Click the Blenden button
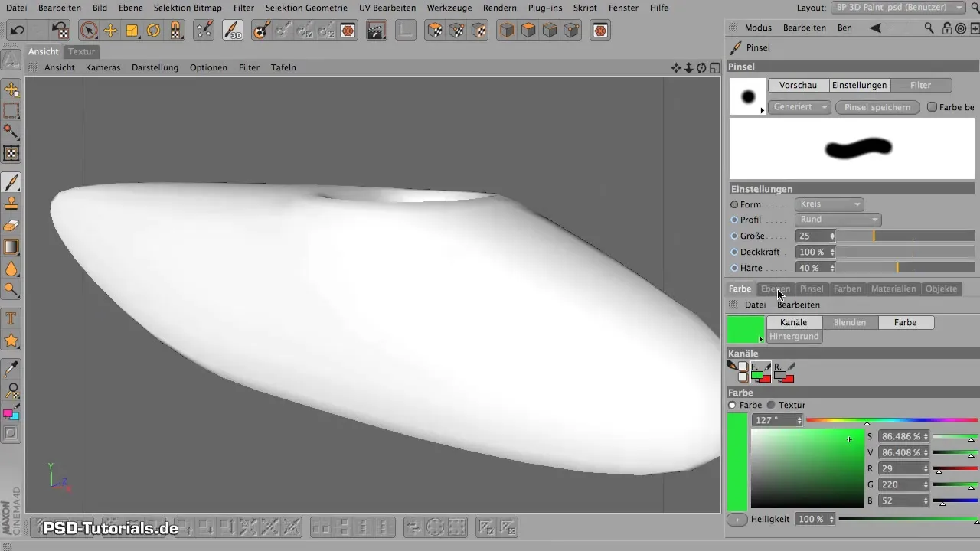The height and width of the screenshot is (551, 980). [x=850, y=322]
